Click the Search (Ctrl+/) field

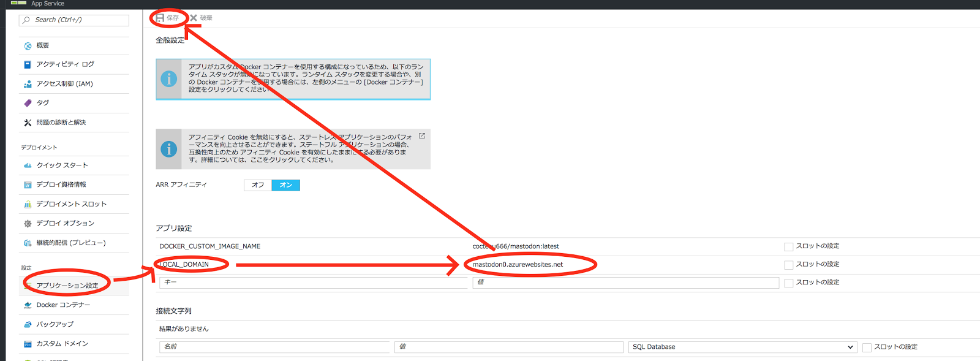(x=74, y=20)
